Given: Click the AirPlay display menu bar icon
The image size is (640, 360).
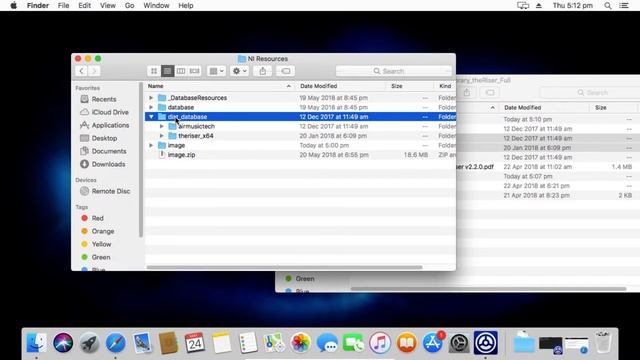Looking at the screenshot, I should pyautogui.click(x=523, y=5).
